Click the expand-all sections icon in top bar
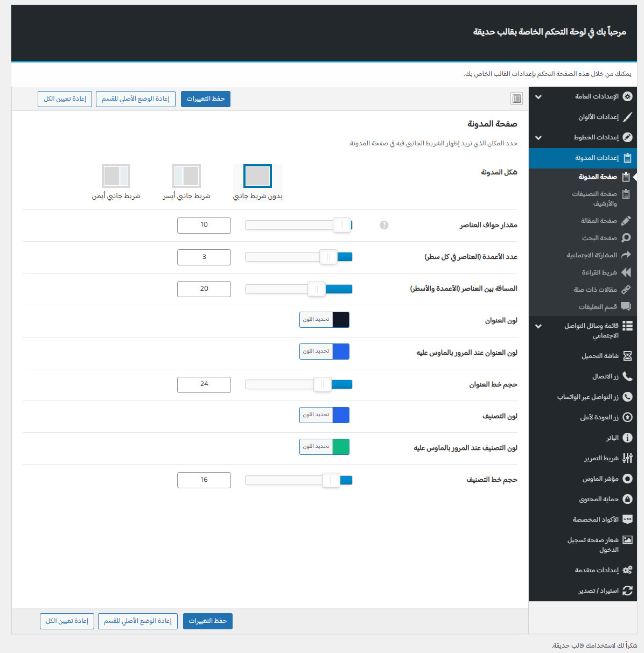The width and height of the screenshot is (644, 653). point(516,99)
